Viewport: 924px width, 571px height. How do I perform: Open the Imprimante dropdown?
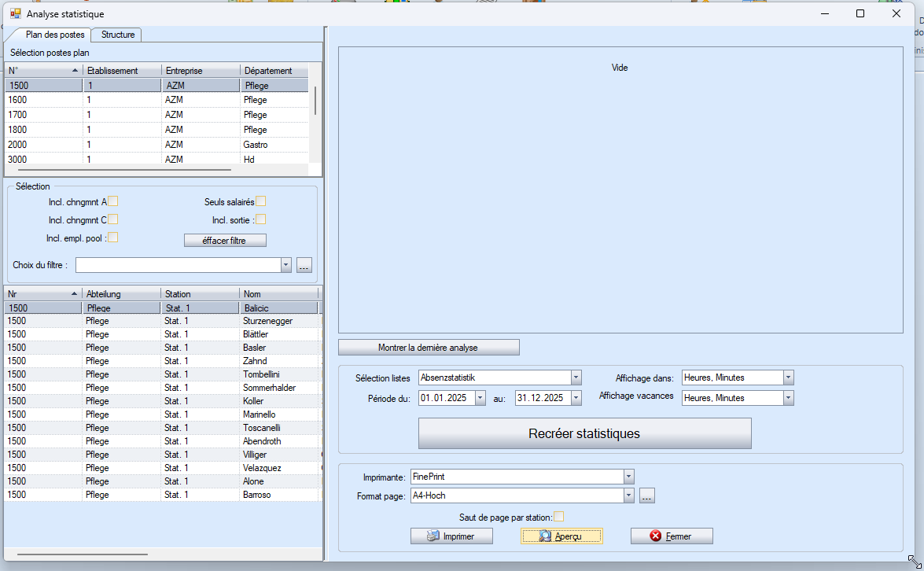[628, 477]
